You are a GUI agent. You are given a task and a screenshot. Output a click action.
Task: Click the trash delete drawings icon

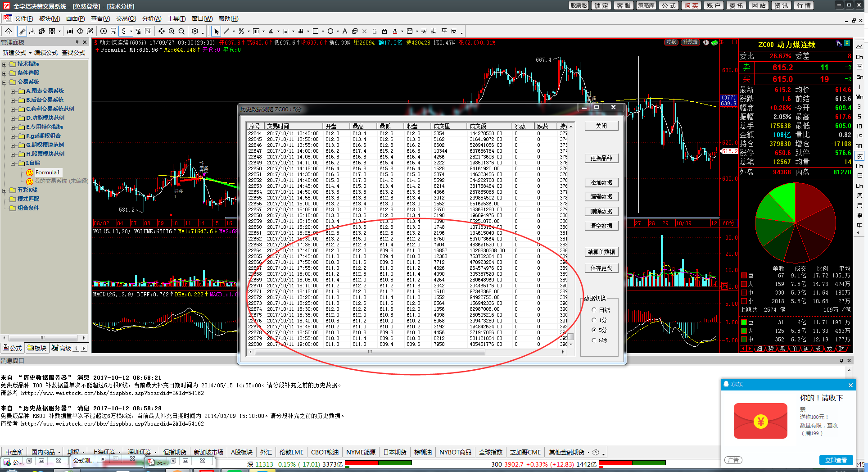[375, 31]
